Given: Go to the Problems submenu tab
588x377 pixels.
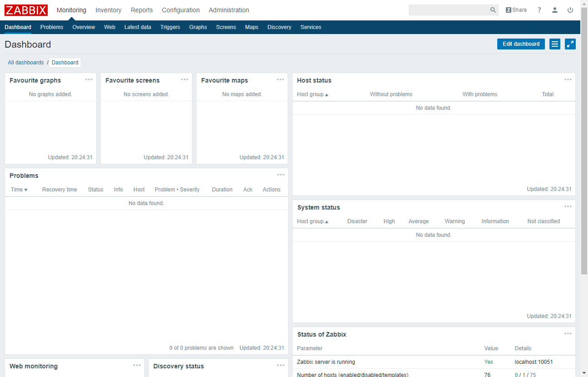Looking at the screenshot, I should pos(52,27).
